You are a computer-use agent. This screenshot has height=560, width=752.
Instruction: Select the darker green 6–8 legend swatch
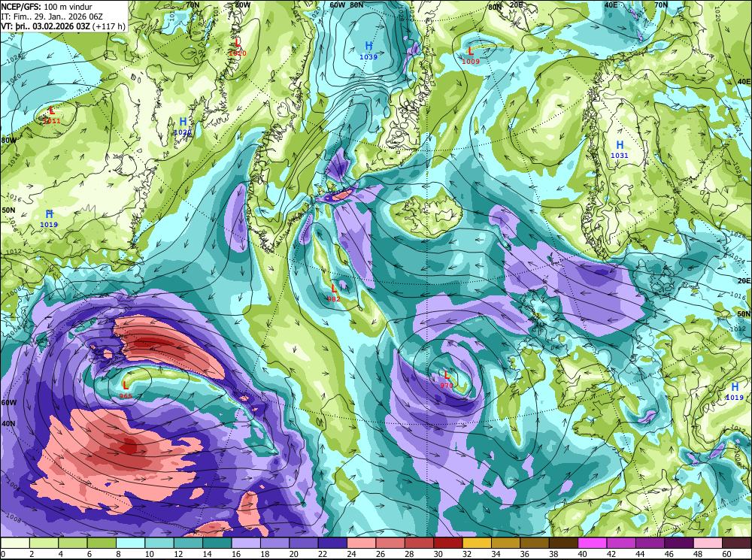(x=102, y=543)
